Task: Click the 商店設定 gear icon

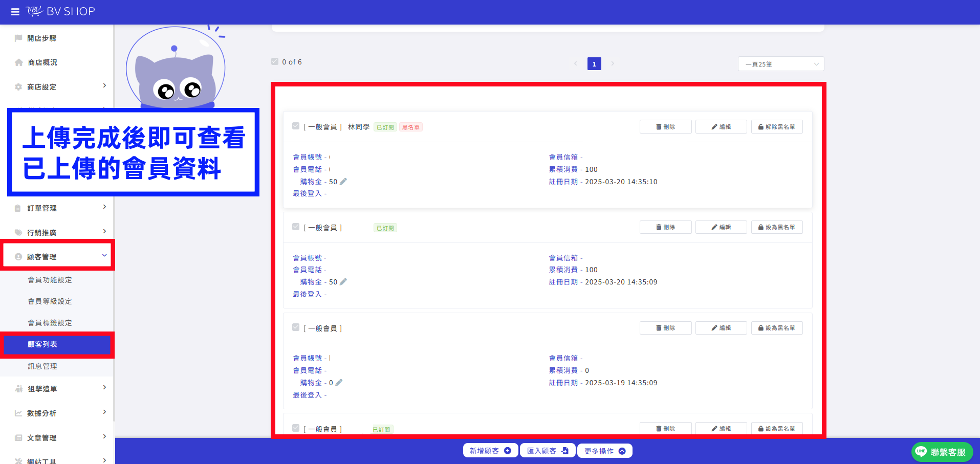Action: click(18, 87)
